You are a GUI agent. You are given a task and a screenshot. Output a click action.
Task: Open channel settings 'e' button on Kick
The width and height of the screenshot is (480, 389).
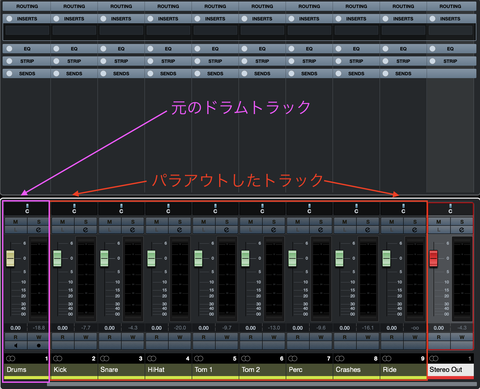(x=85, y=230)
